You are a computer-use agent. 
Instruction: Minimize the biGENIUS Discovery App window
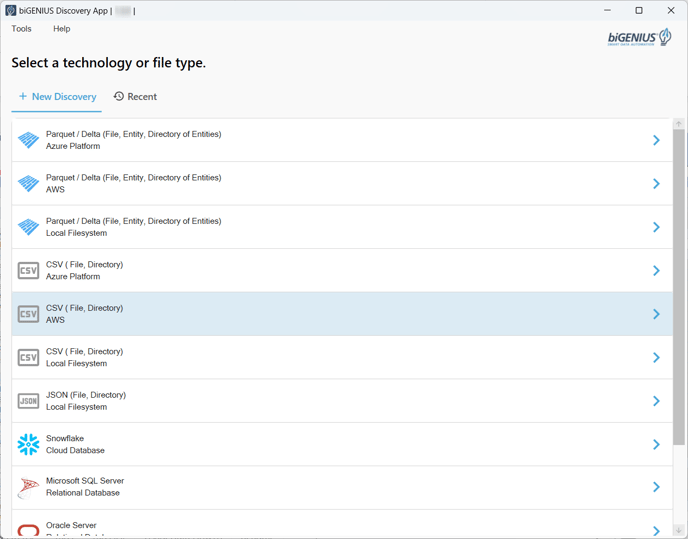pyautogui.click(x=607, y=11)
